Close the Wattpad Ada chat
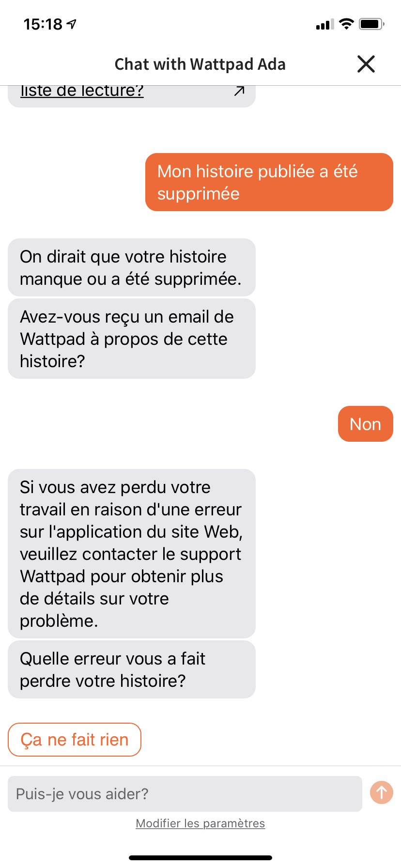401x868 pixels. (x=366, y=64)
